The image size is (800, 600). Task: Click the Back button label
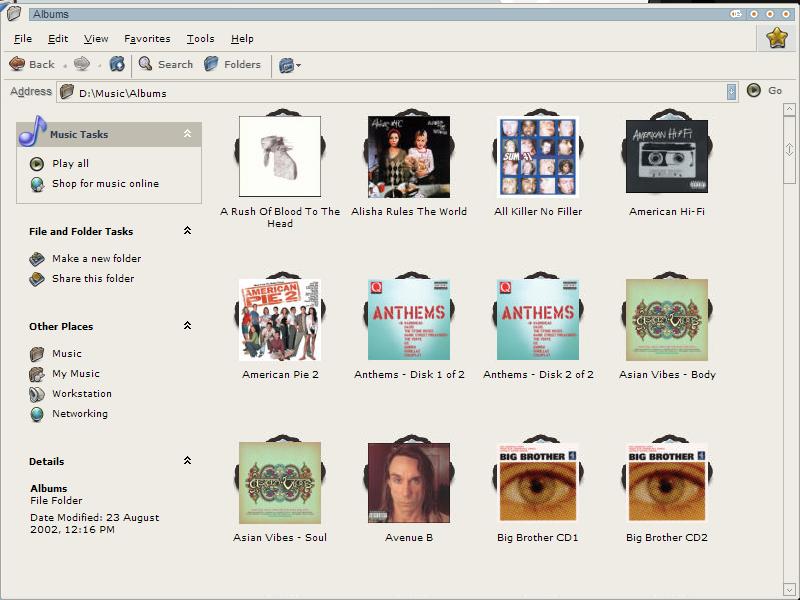click(42, 65)
